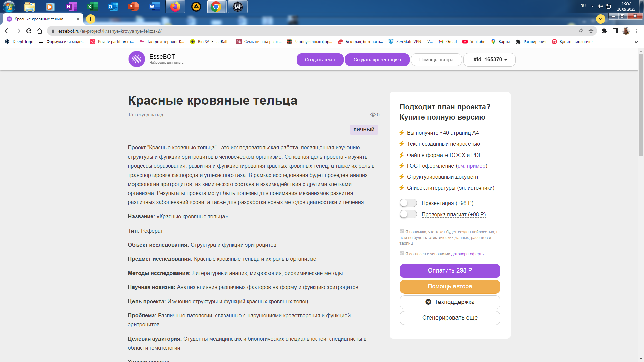Open the Chrome three-dot menu
The image size is (644, 362).
click(x=637, y=31)
